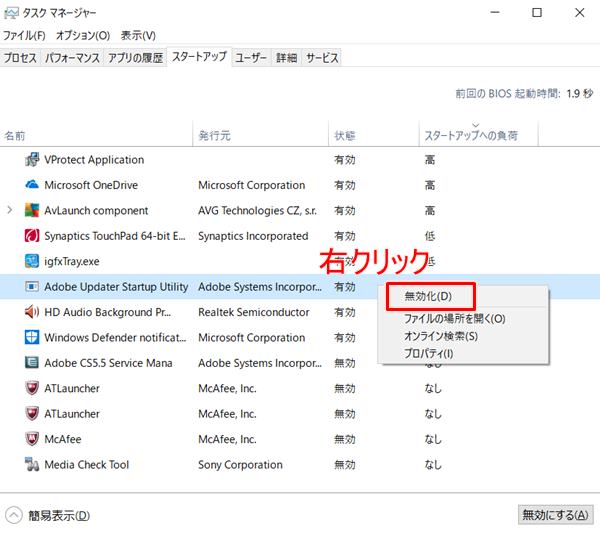Select Windows Defender notificat... row
Viewport: 600px width, 533px height.
[115, 337]
